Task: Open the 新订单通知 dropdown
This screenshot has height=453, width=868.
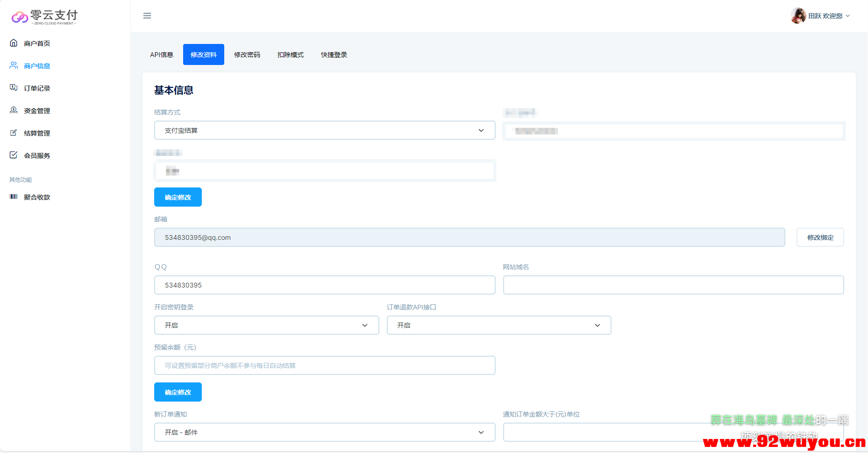Action: 324,432
